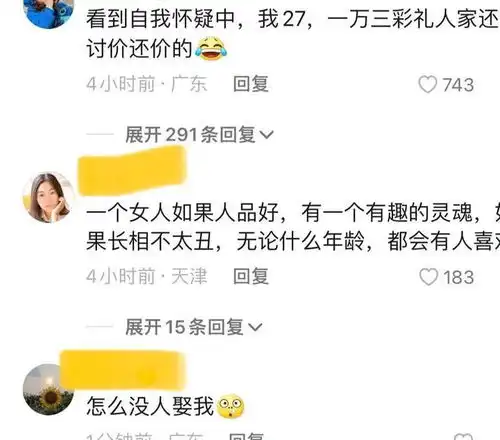
Task: Click the chevron beside 展开291条回复
Action: click(x=266, y=135)
